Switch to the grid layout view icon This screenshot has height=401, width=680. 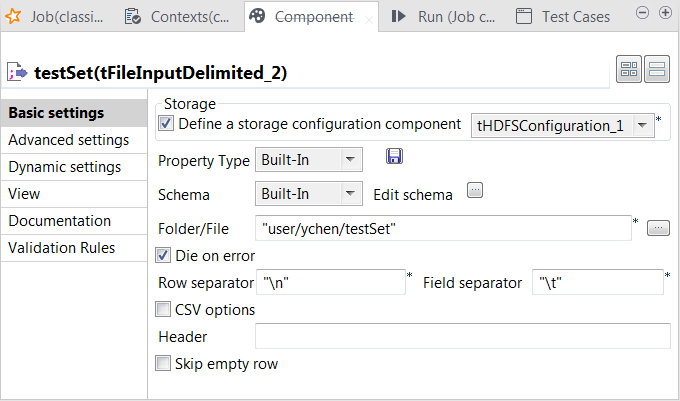pyautogui.click(x=629, y=70)
